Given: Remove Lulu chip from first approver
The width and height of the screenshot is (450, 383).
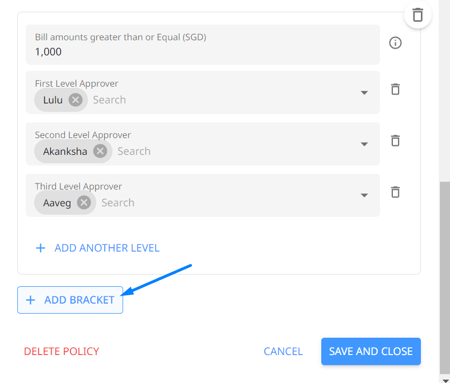Looking at the screenshot, I should click(x=76, y=100).
